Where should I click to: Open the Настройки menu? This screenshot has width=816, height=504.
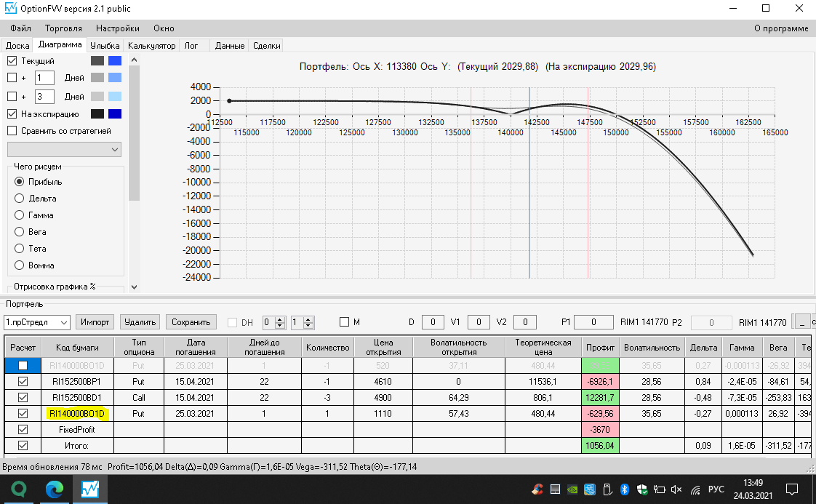(118, 28)
